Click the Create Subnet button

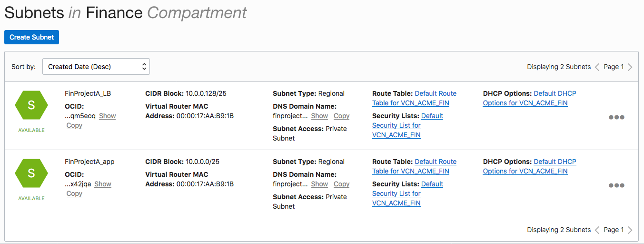click(x=32, y=37)
